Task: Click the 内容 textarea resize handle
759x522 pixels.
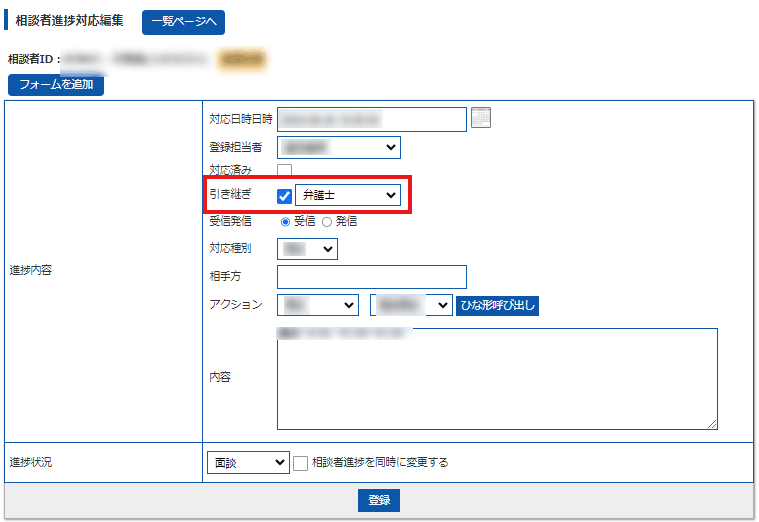Action: coord(712,424)
